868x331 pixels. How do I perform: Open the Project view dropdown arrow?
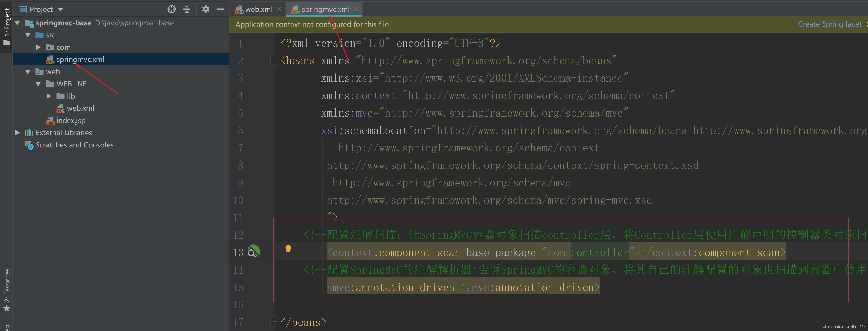click(61, 10)
